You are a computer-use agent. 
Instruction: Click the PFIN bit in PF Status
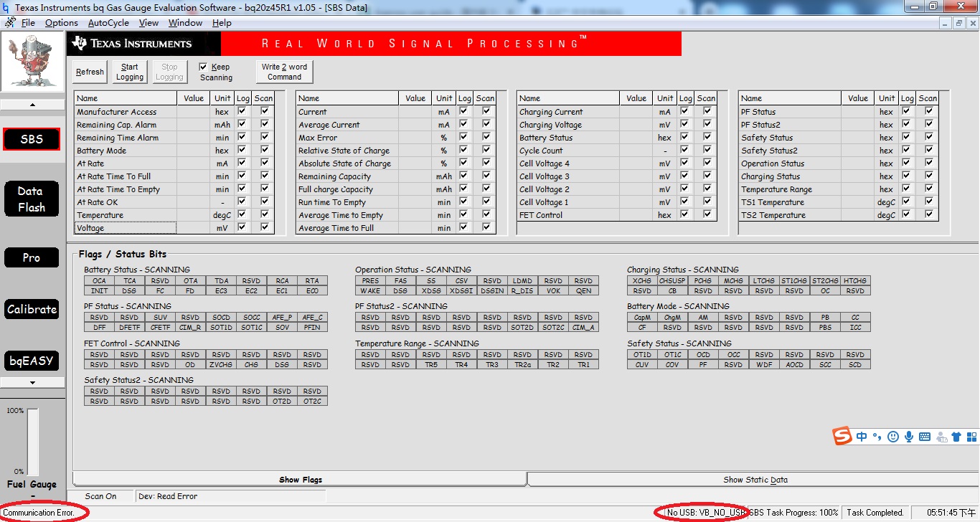point(312,328)
